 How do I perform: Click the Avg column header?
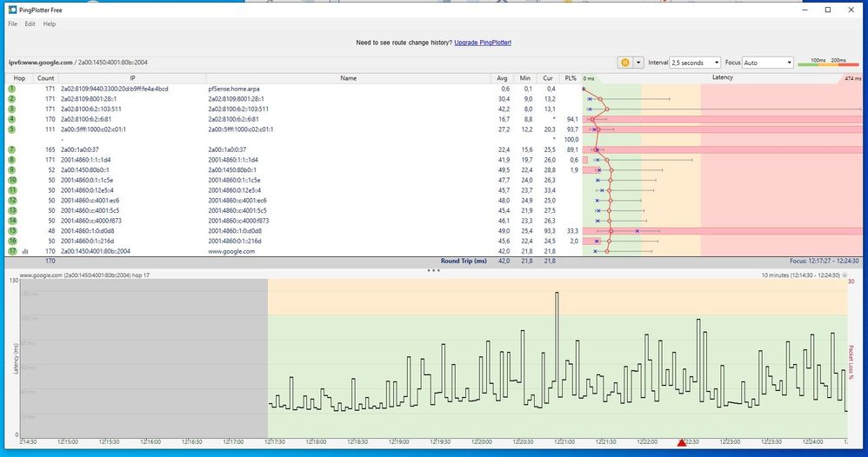point(502,78)
